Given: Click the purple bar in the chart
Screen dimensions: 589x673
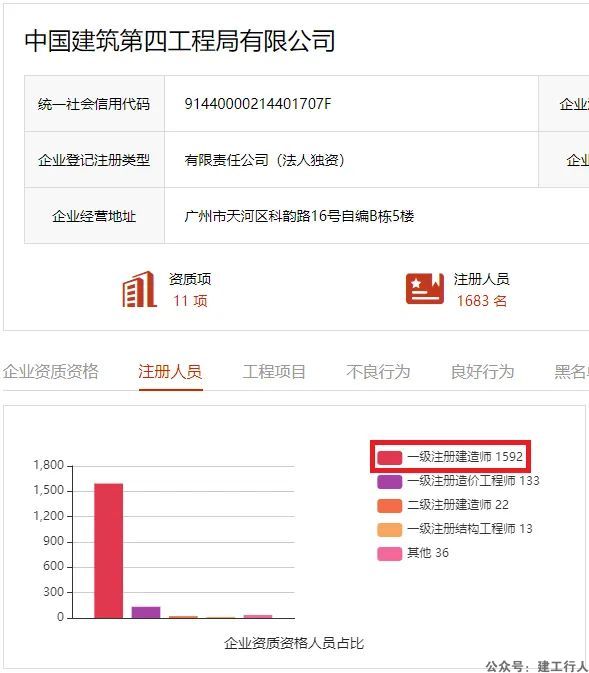Looking at the screenshot, I should 146,612.
